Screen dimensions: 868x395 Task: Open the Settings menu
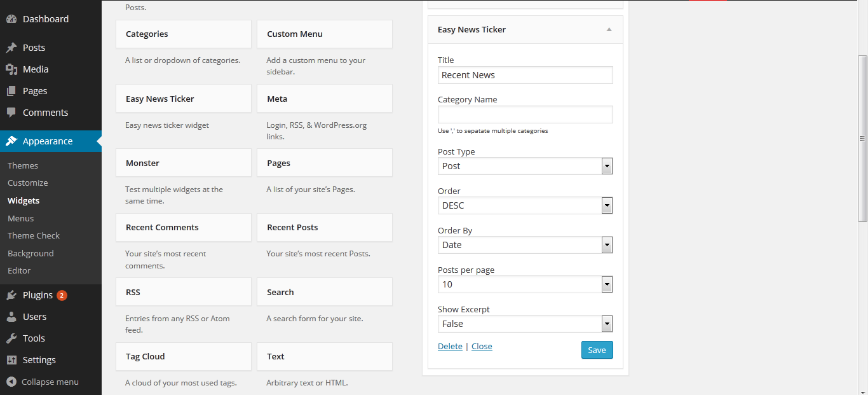pos(51,360)
